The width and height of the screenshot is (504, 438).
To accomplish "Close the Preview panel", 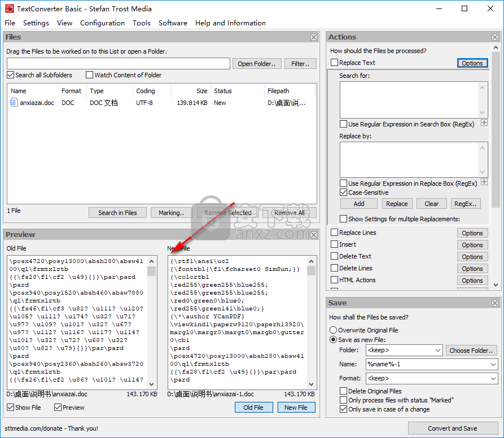I will pyautogui.click(x=314, y=235).
